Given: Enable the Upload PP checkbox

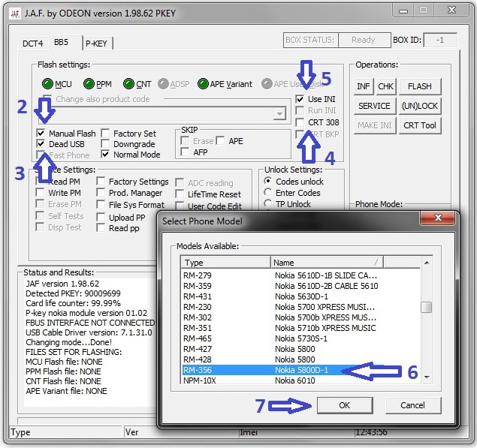Looking at the screenshot, I should click(x=101, y=217).
